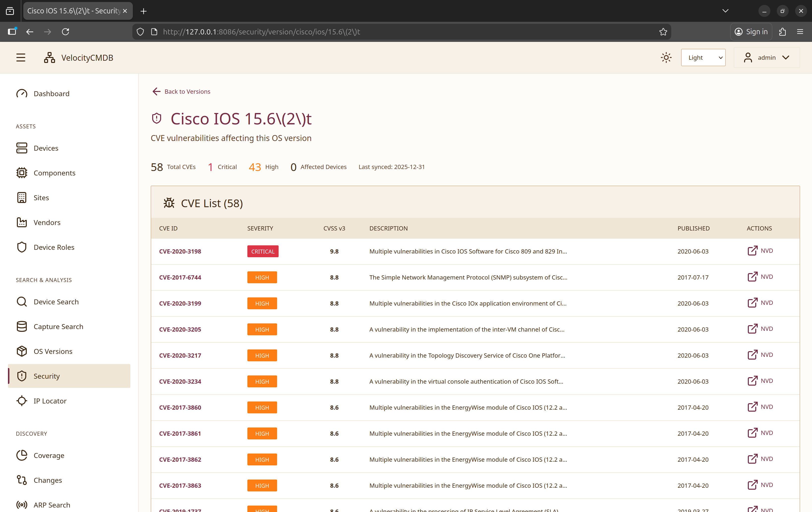Click the SEVERITY column header
812x512 pixels.
(260, 228)
